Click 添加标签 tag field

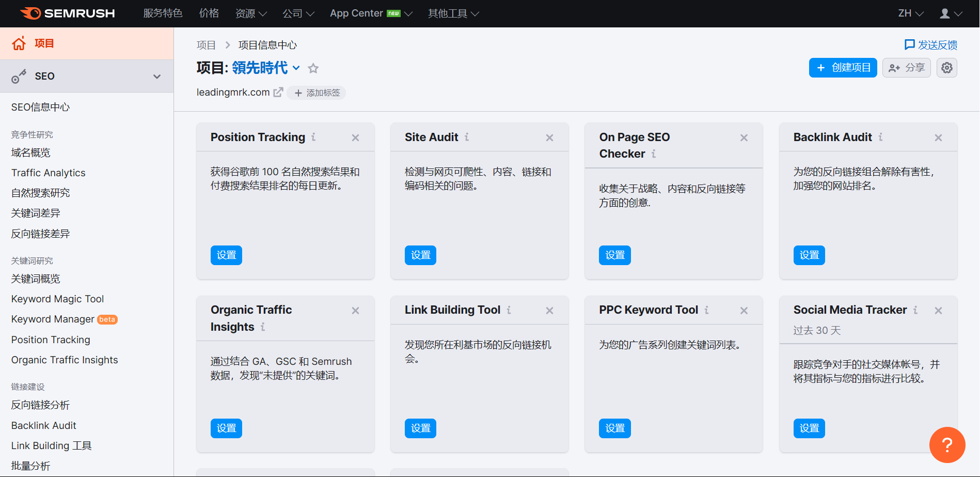click(317, 93)
